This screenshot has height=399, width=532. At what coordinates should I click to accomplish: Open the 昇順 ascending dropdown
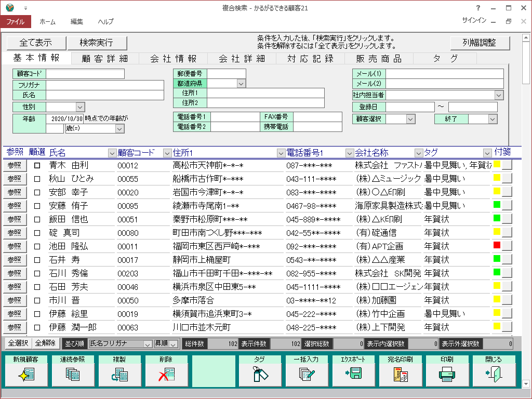point(173,344)
